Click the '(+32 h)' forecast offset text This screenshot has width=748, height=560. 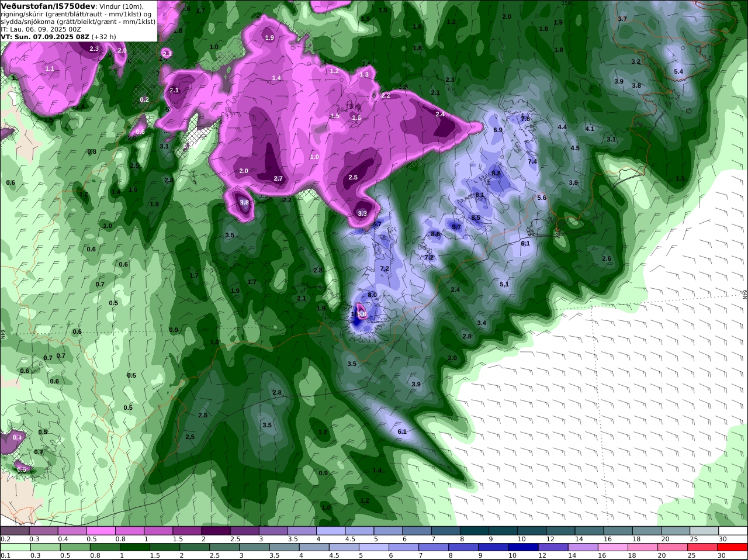pos(104,36)
